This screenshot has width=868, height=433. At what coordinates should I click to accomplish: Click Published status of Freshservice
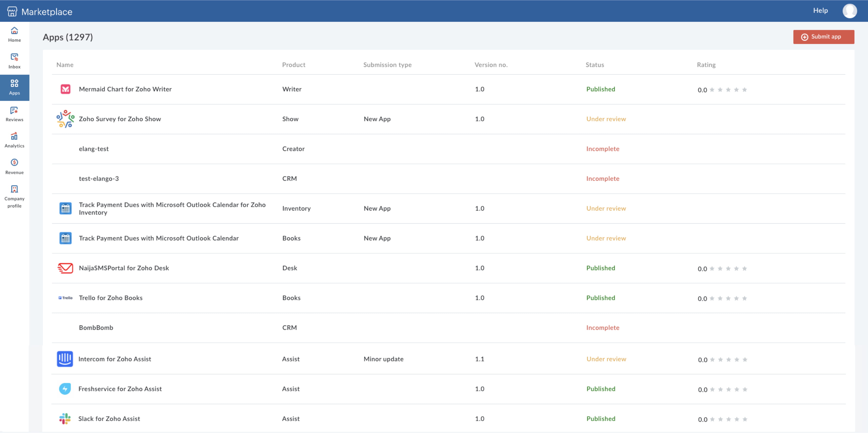601,389
